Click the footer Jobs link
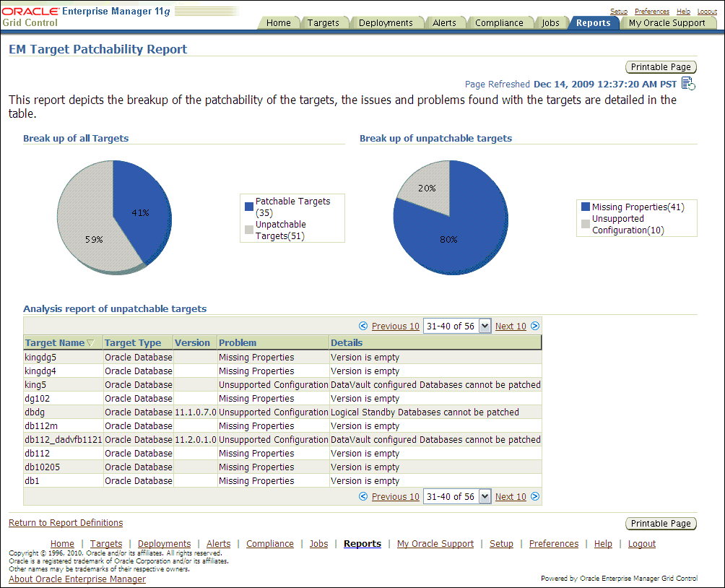Viewport: 725px width, 588px height. (318, 544)
